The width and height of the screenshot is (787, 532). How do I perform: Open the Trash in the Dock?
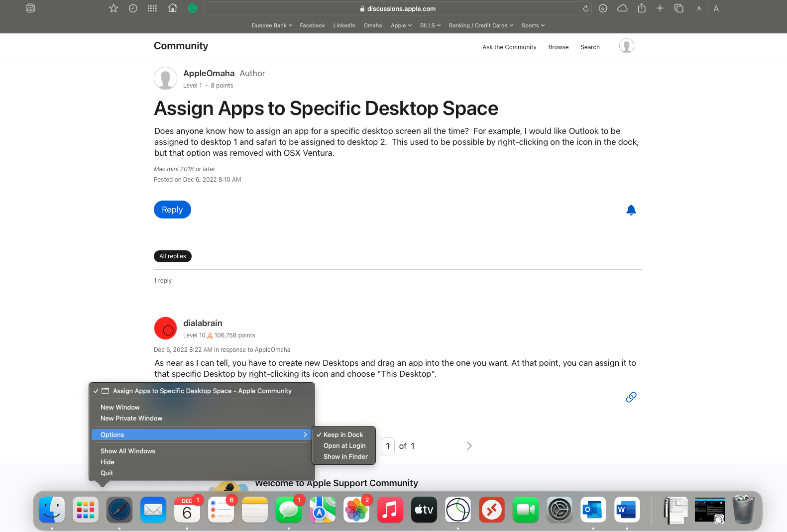[743, 510]
